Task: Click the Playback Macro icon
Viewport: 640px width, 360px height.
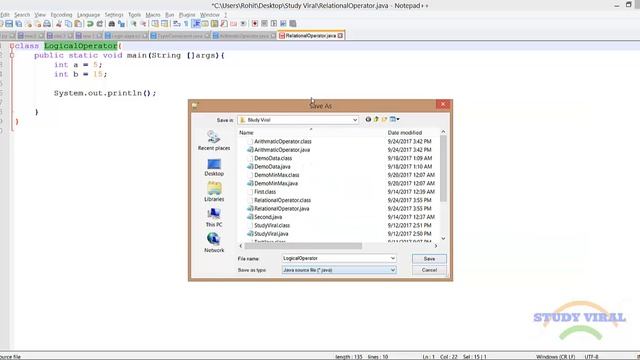Action: pyautogui.click(x=273, y=24)
